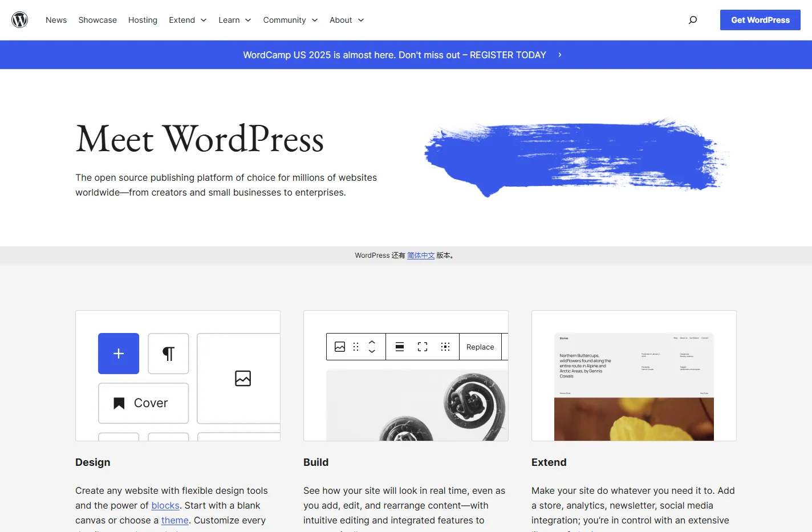
Task: Click the WordPress logo icon
Action: [20, 20]
